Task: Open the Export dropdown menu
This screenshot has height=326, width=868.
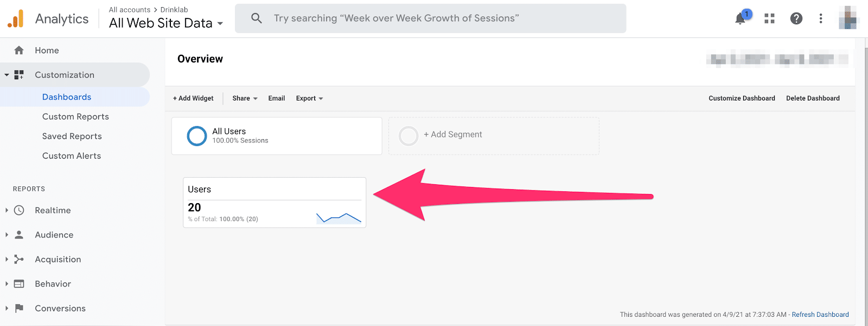Action: [309, 98]
